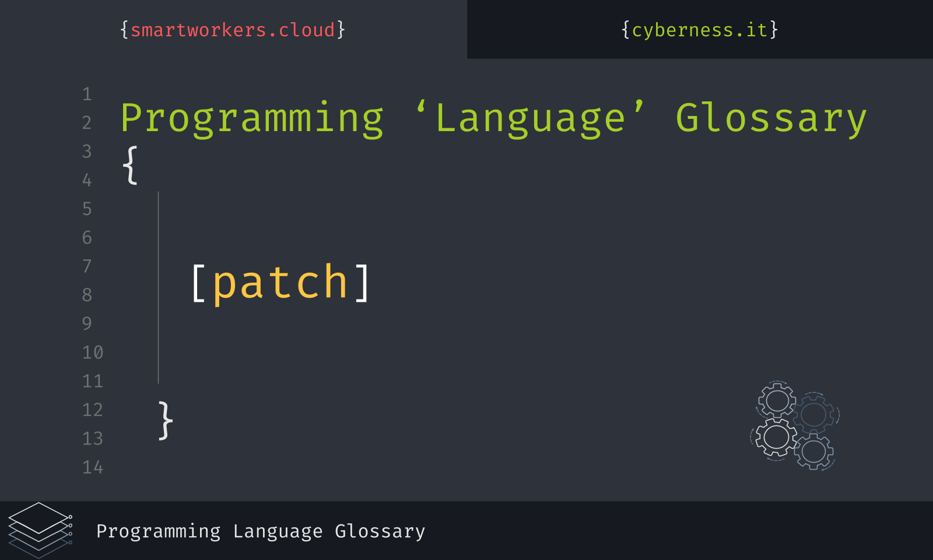
Task: Click line number 11
Action: 93,381
